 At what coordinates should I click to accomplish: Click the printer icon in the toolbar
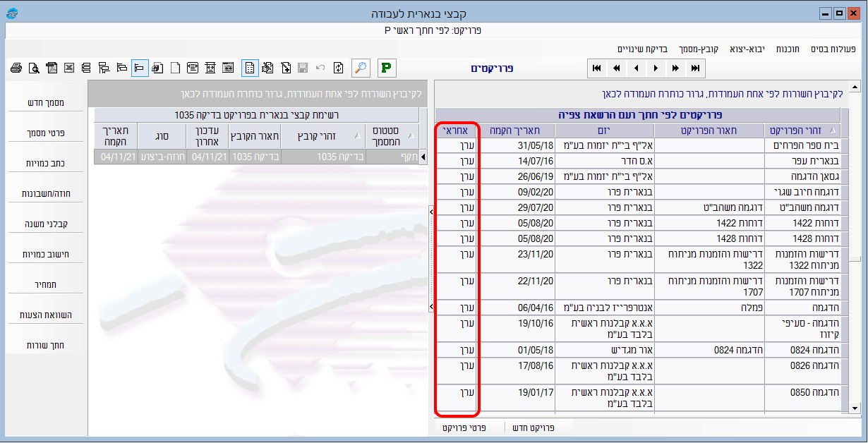click(16, 68)
